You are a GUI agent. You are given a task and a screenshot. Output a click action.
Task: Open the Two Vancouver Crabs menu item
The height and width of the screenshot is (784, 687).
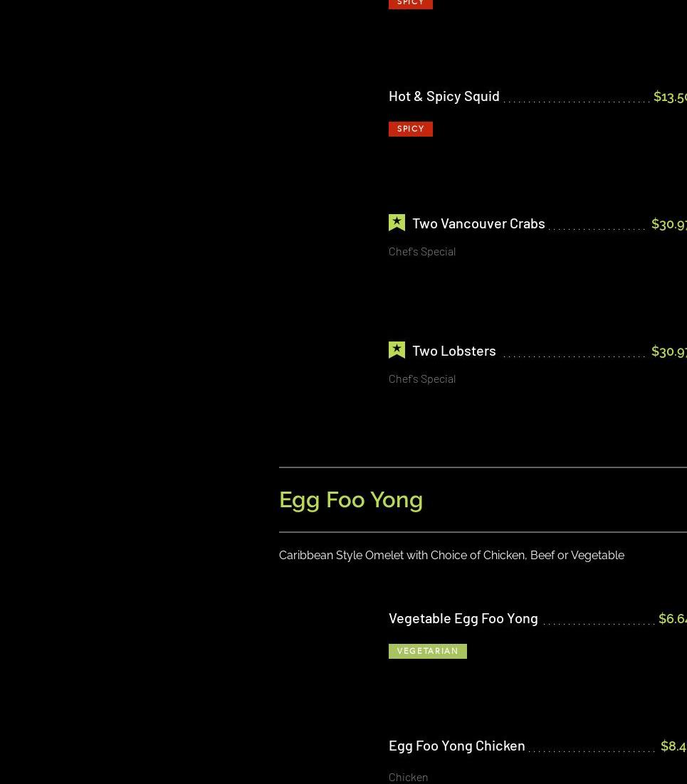pyautogui.click(x=478, y=223)
